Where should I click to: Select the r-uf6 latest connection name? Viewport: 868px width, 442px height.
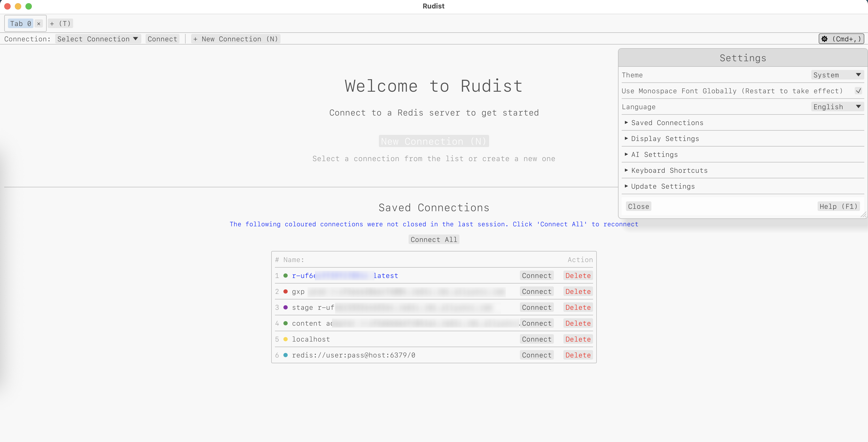(345, 275)
